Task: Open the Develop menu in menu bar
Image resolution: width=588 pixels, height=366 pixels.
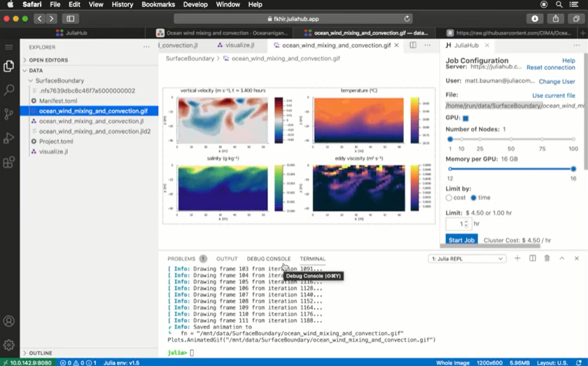Action: (x=195, y=4)
